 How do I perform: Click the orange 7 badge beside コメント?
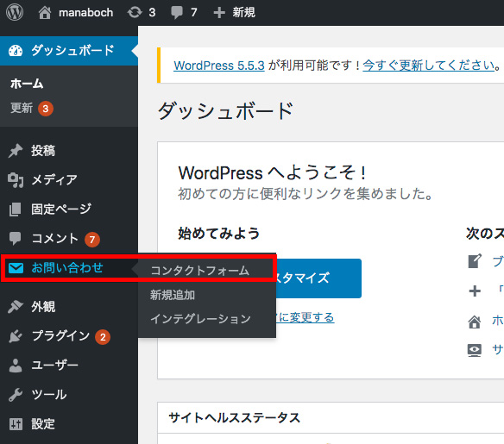click(x=92, y=240)
